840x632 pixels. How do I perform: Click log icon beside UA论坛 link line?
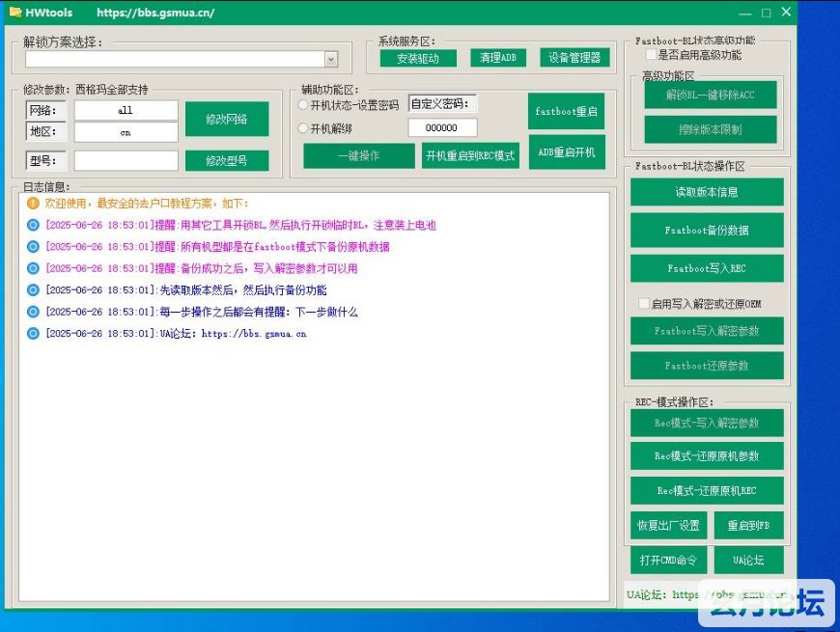(33, 334)
